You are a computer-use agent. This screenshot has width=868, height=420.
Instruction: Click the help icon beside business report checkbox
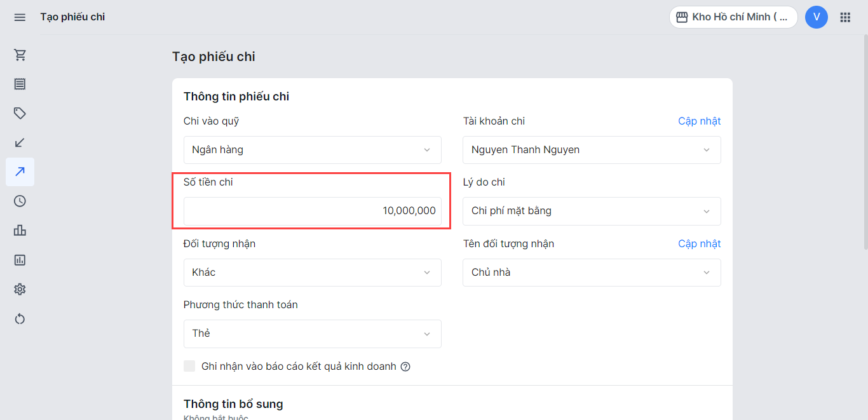tap(405, 367)
